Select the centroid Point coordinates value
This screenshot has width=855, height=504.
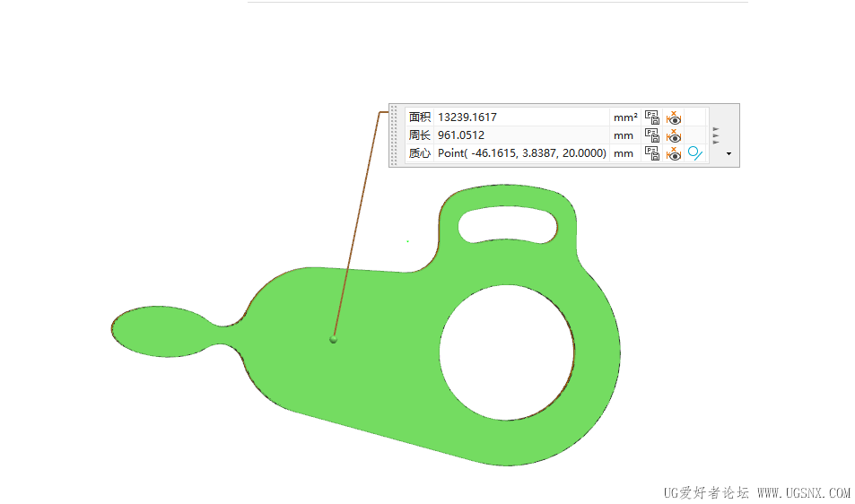[x=522, y=153]
